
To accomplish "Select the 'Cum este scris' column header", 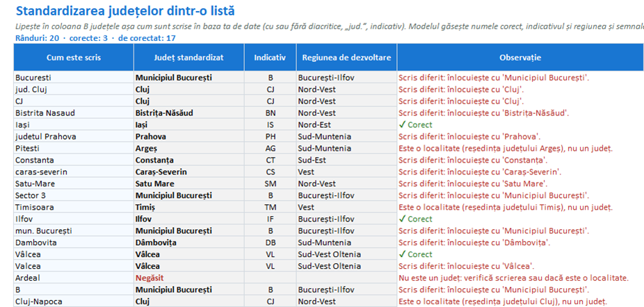I will pyautogui.click(x=74, y=58).
